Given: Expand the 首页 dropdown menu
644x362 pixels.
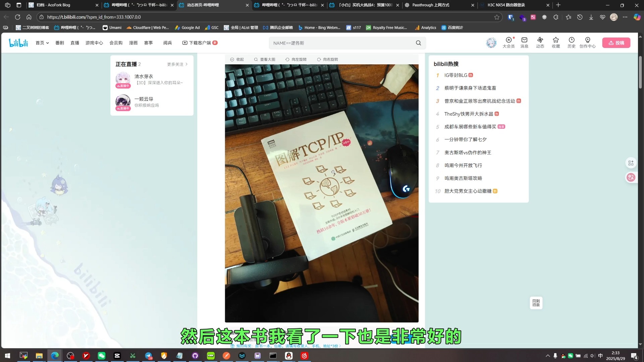Looking at the screenshot, I should (x=42, y=43).
